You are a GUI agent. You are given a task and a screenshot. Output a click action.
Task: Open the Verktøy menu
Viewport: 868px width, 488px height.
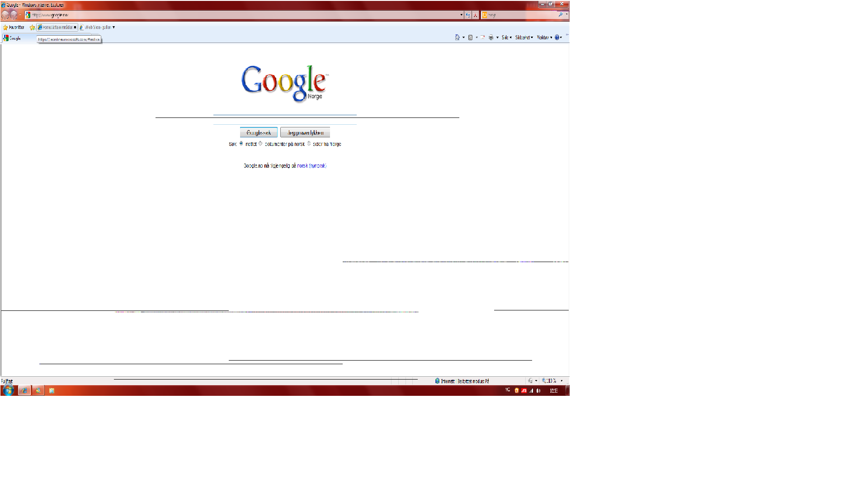pos(544,38)
